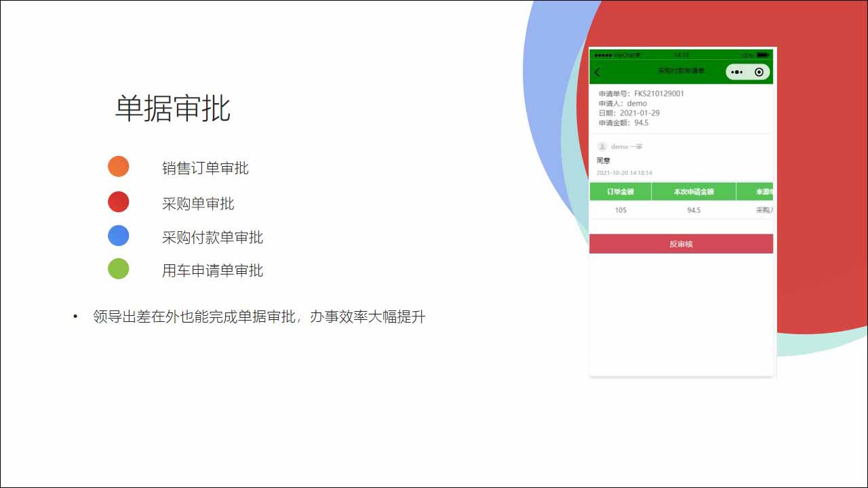Click the red bullet beside 采购单审批
Image resolution: width=868 pixels, height=488 pixels.
[119, 202]
